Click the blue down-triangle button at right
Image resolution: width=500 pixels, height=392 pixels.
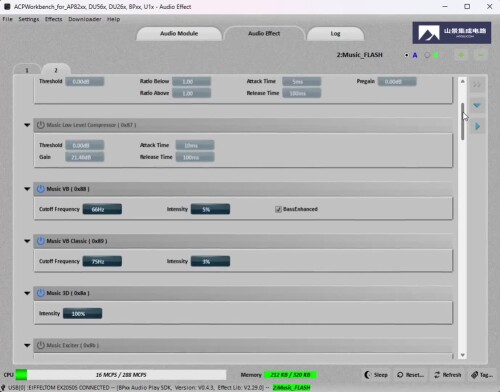[477, 105]
